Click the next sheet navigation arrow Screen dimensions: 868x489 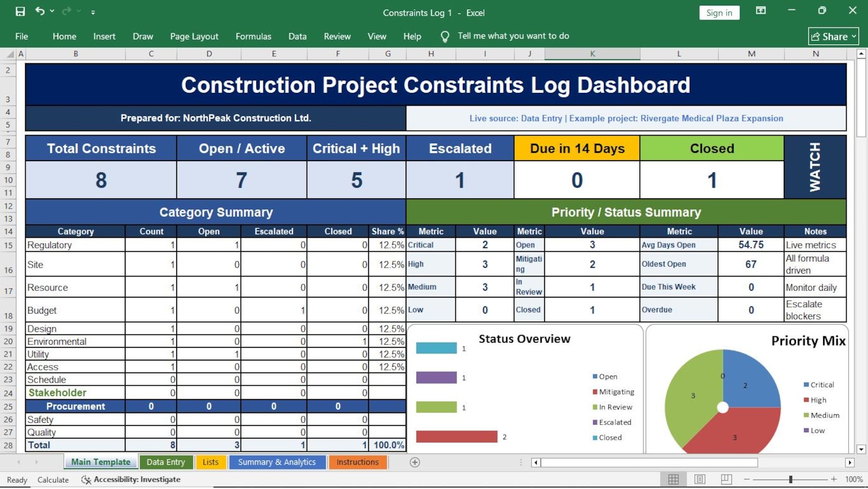[x=37, y=462]
